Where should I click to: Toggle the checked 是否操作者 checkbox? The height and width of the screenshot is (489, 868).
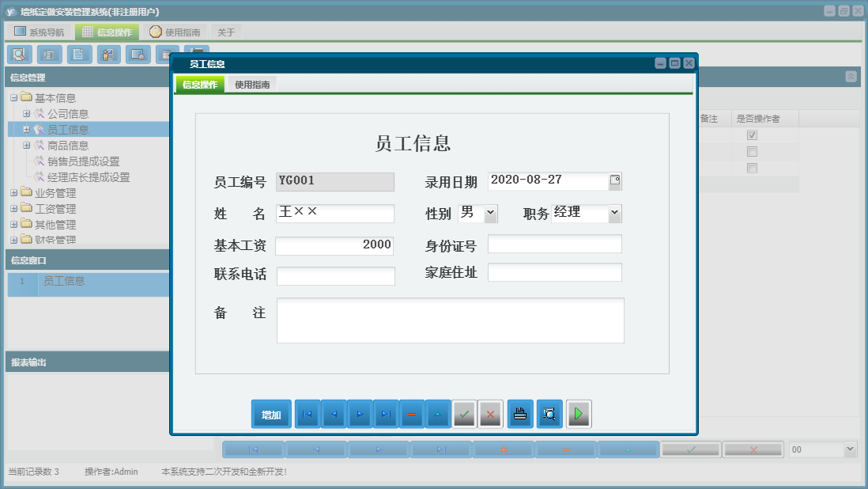coord(752,135)
